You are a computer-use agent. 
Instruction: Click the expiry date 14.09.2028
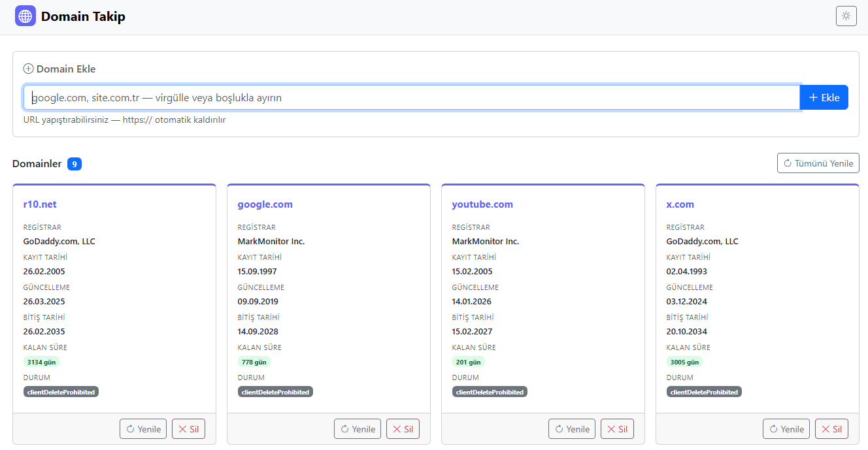[258, 331]
